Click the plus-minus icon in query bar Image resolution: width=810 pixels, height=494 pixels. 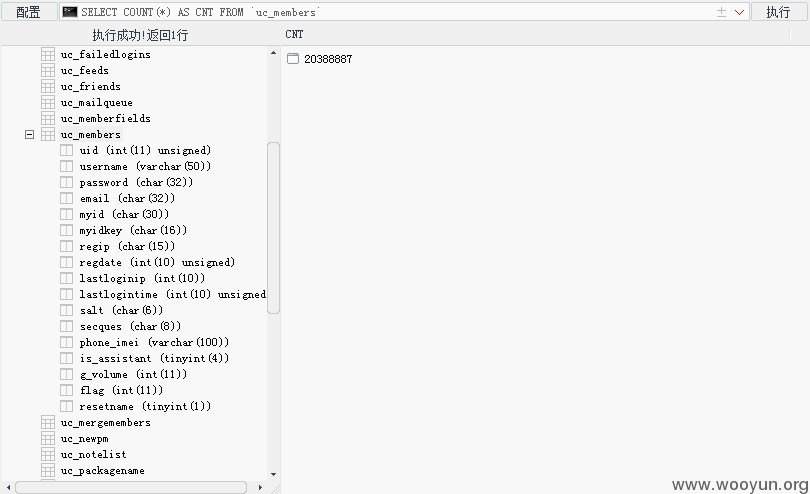[x=722, y=12]
